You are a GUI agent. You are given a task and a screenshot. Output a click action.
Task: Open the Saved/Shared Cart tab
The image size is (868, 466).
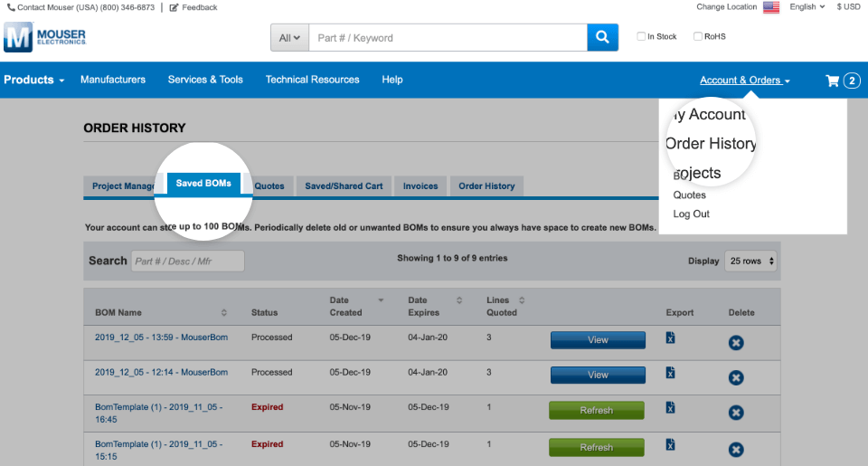tap(344, 186)
